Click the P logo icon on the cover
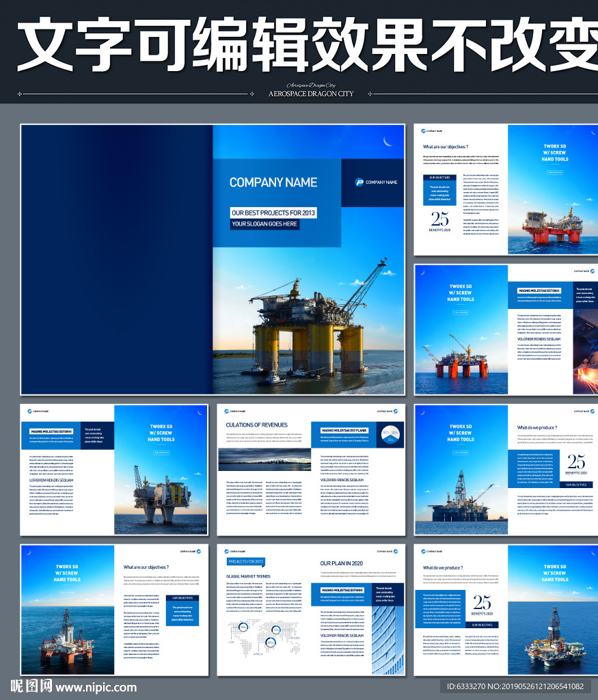Screen dimensions: 598x700 pyautogui.click(x=359, y=182)
